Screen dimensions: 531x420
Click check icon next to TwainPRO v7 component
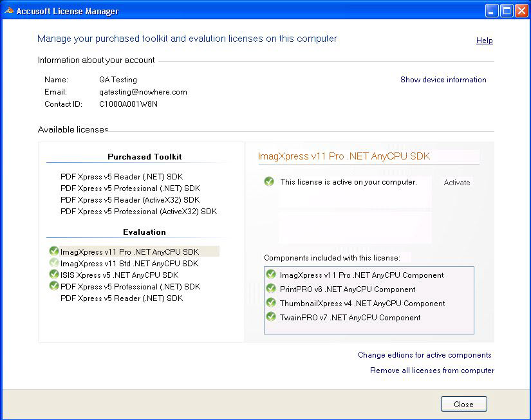click(271, 318)
